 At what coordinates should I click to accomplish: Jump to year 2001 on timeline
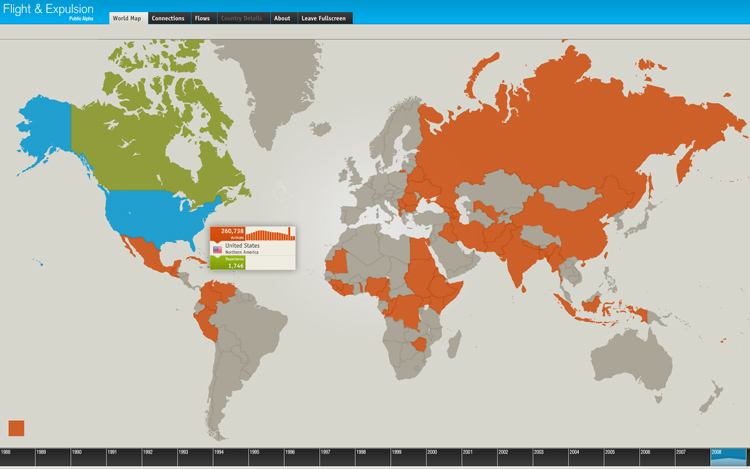(479, 457)
